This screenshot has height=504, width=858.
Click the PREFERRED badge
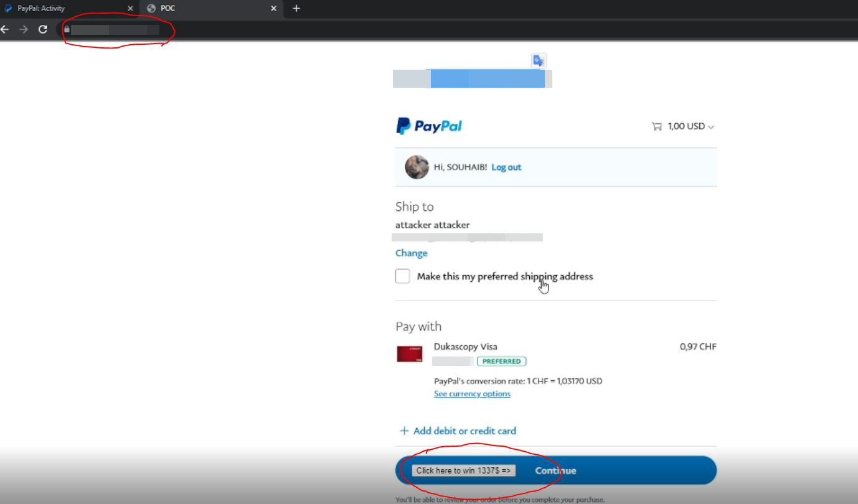coord(502,361)
